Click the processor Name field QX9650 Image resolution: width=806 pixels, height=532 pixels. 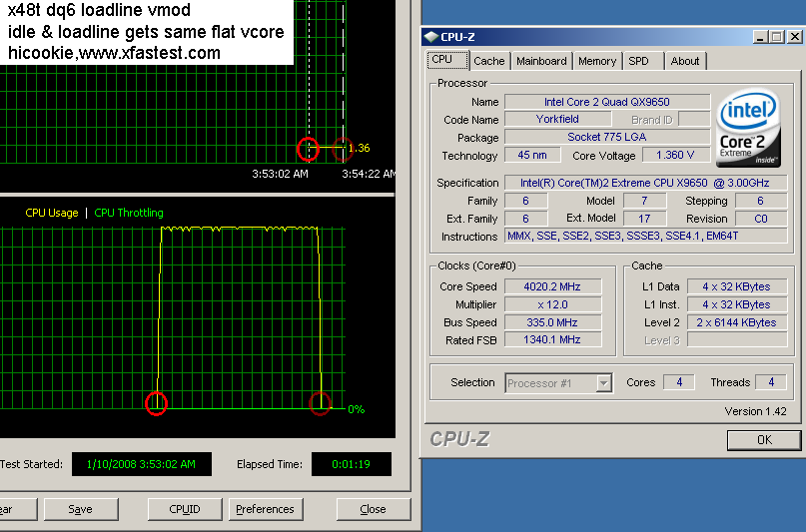click(607, 102)
